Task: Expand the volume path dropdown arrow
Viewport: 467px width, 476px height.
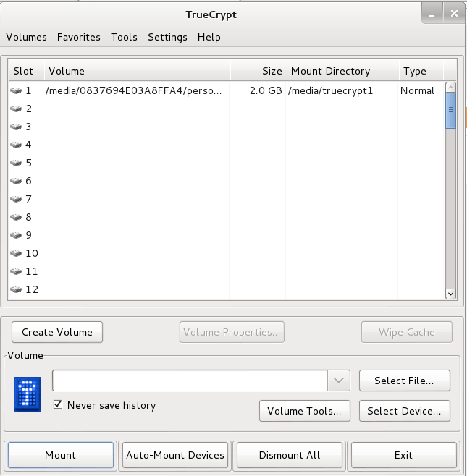Action: pyautogui.click(x=338, y=381)
